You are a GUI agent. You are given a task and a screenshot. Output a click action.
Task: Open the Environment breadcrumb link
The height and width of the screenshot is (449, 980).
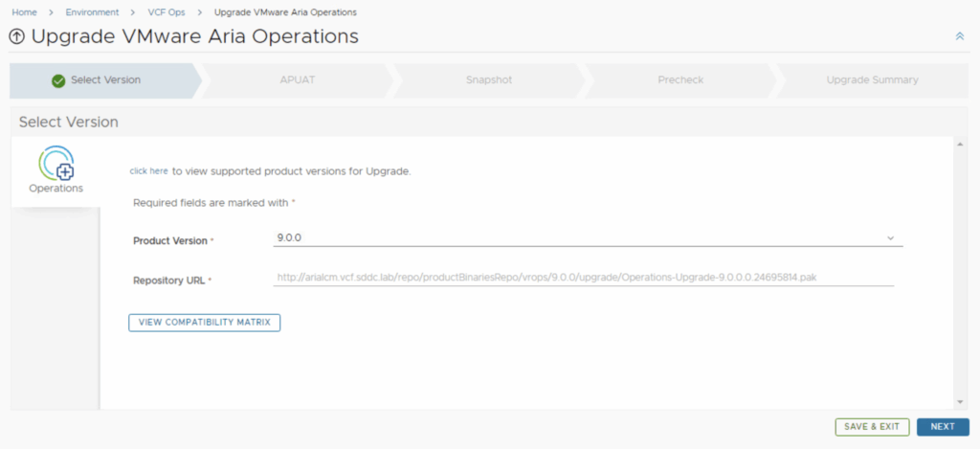click(93, 12)
